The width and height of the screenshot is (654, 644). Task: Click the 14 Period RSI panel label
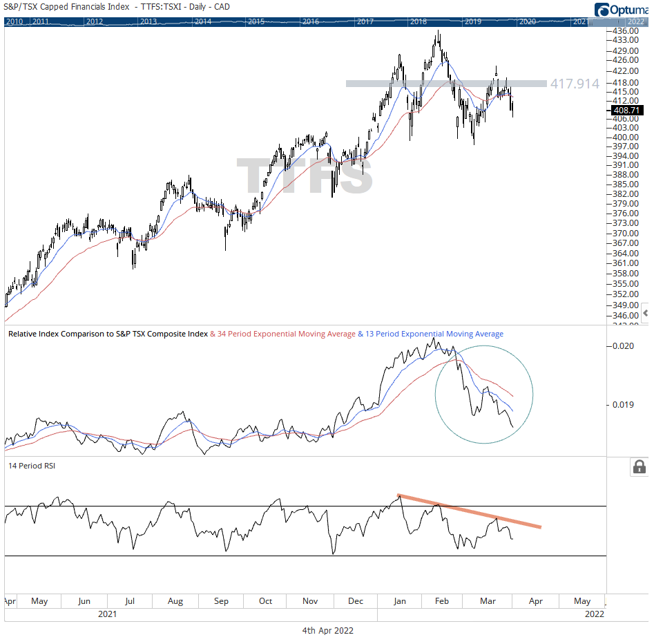click(32, 466)
